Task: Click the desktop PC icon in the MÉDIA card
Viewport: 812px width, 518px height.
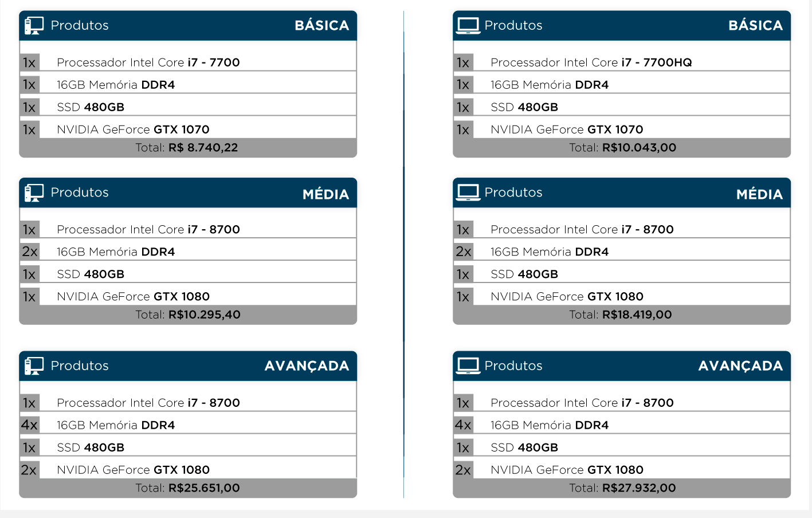Action: click(x=34, y=193)
